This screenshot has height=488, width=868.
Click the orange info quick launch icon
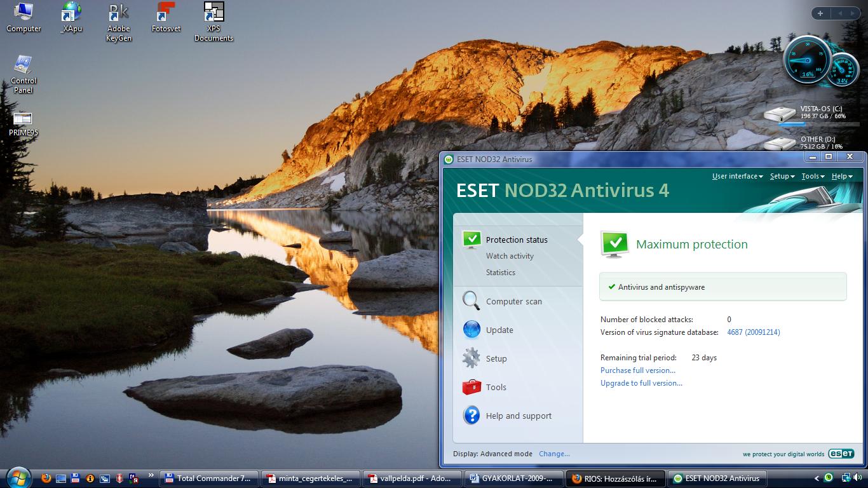tap(90, 478)
